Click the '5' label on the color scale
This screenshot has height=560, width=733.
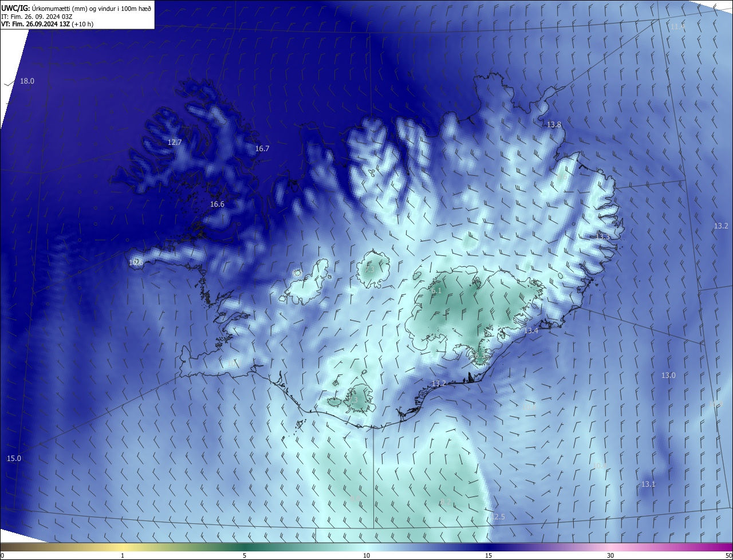(x=245, y=555)
